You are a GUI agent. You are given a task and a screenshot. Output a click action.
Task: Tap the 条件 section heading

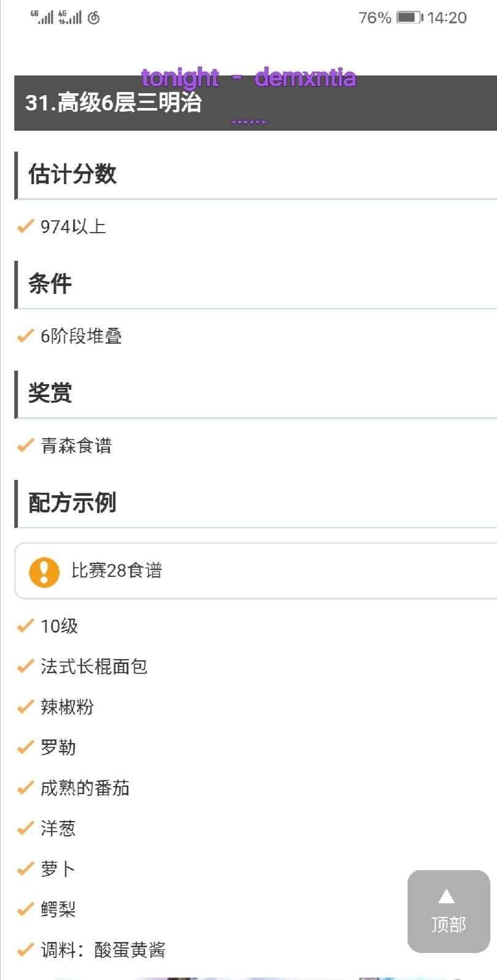click(x=50, y=284)
